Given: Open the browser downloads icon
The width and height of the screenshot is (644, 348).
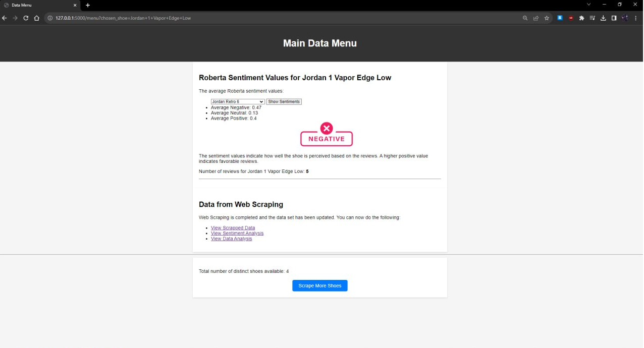Looking at the screenshot, I should pos(603,18).
